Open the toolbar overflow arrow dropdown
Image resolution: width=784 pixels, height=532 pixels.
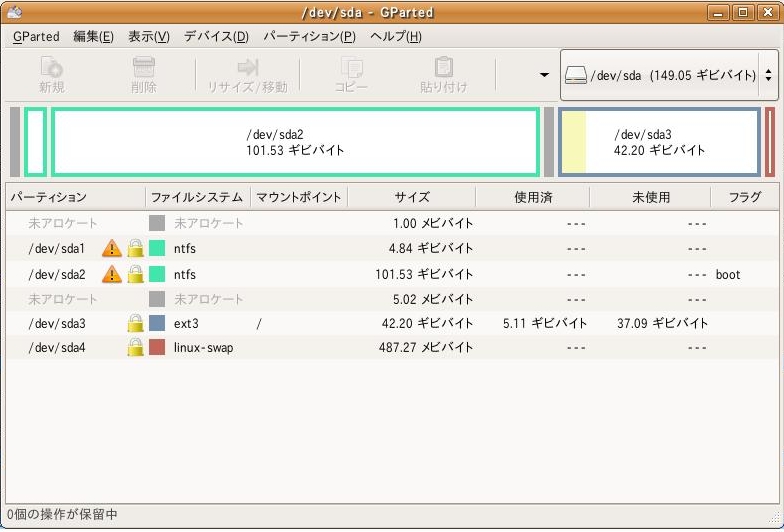point(544,75)
